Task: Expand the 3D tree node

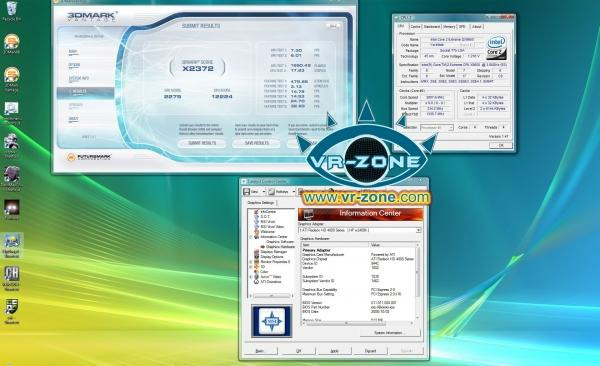Action: pos(251,267)
